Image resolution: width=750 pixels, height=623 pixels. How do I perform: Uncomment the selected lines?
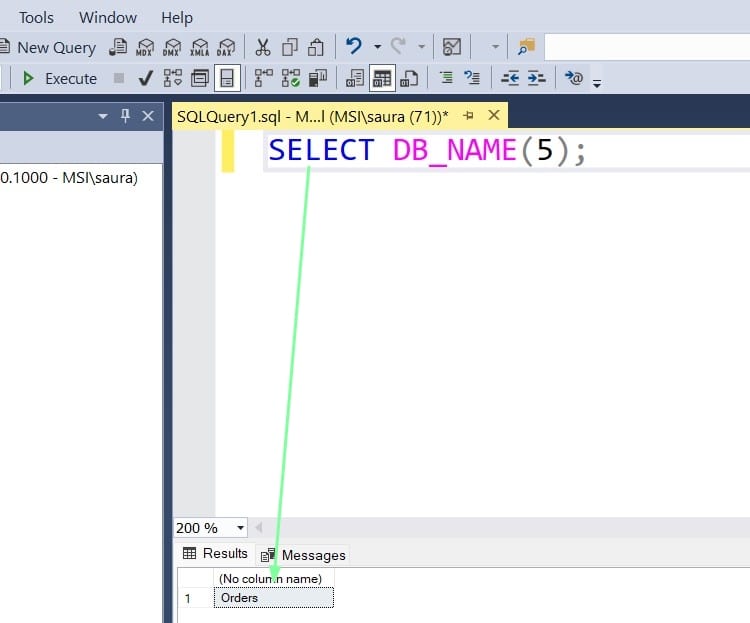[x=473, y=78]
